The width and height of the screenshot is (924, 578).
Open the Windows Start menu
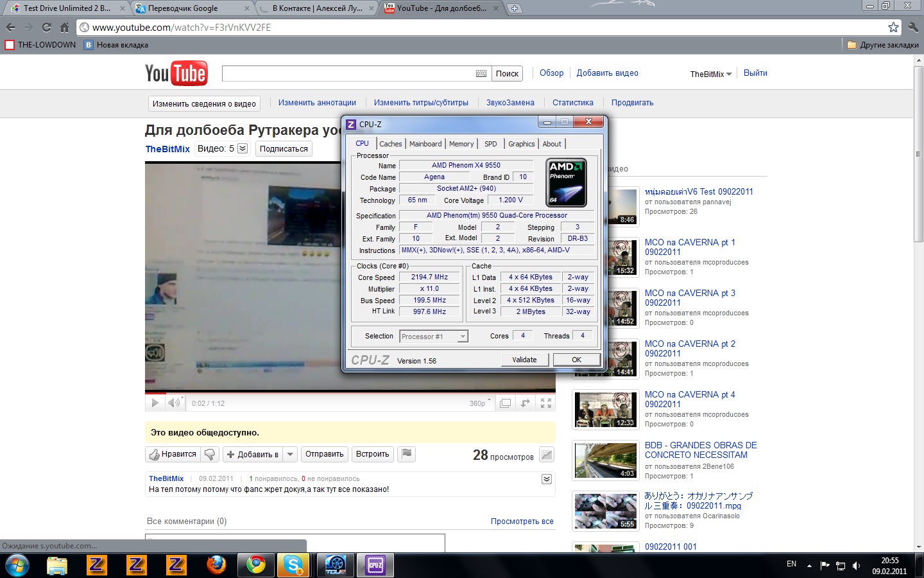tap(17, 566)
